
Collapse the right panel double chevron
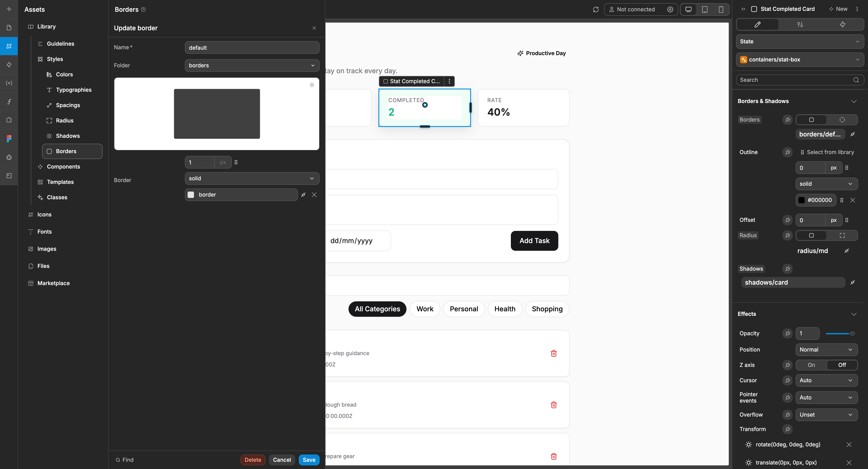click(x=743, y=9)
